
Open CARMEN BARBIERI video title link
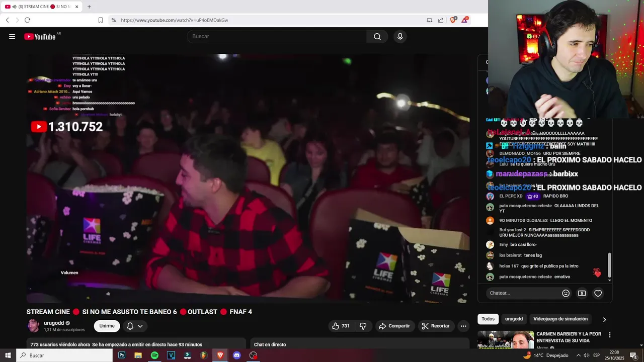tap(569, 337)
